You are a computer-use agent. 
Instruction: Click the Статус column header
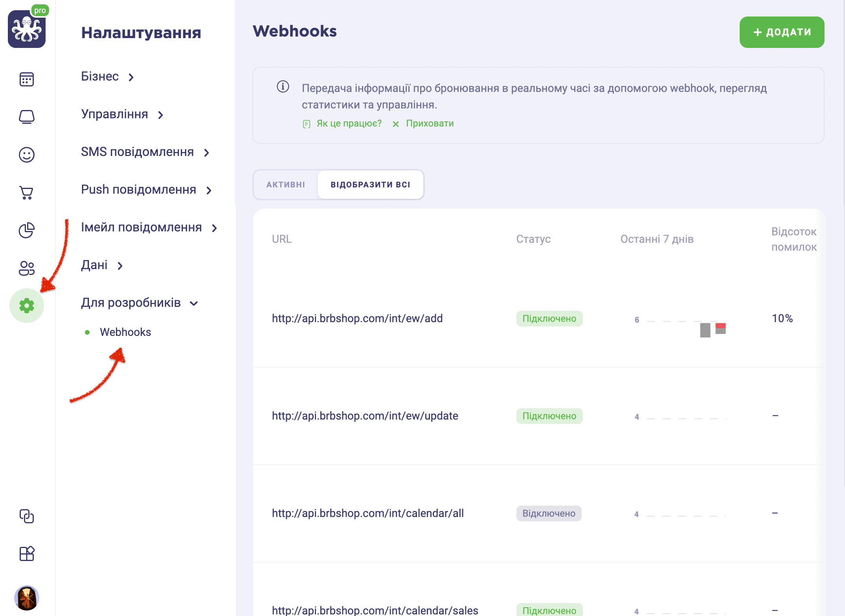[533, 239]
